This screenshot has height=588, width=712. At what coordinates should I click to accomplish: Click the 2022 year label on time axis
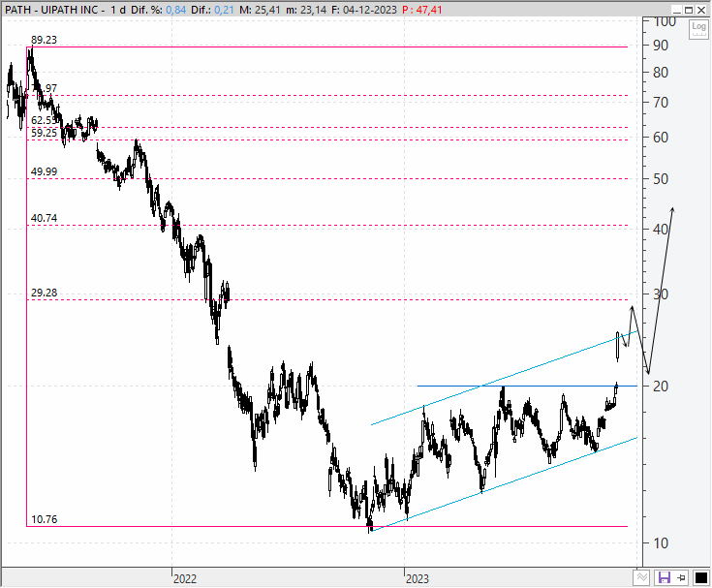point(185,579)
